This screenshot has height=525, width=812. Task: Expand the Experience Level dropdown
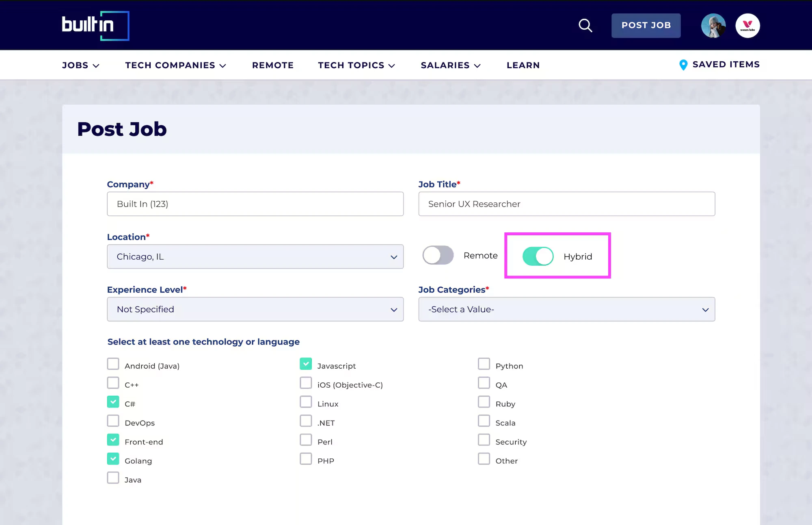pyautogui.click(x=255, y=309)
